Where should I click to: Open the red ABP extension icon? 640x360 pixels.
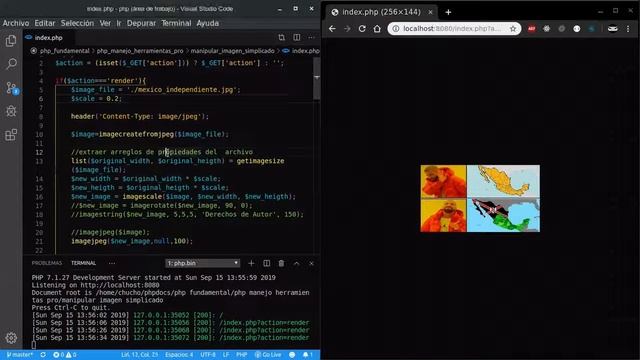coord(531,29)
